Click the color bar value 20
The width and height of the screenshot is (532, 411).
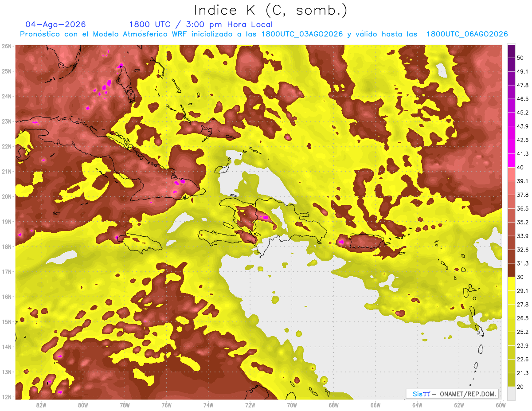[x=521, y=387]
